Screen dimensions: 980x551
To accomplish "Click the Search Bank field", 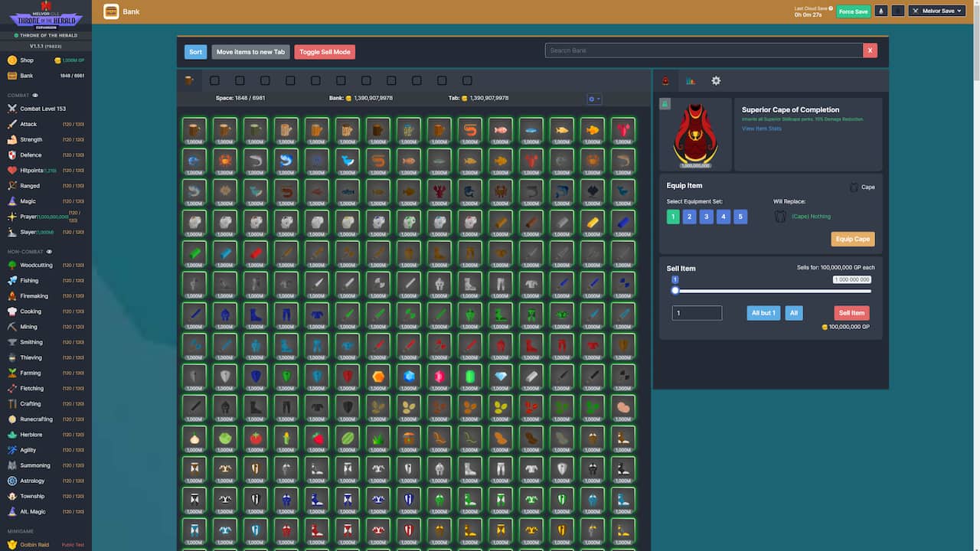I will tap(704, 51).
